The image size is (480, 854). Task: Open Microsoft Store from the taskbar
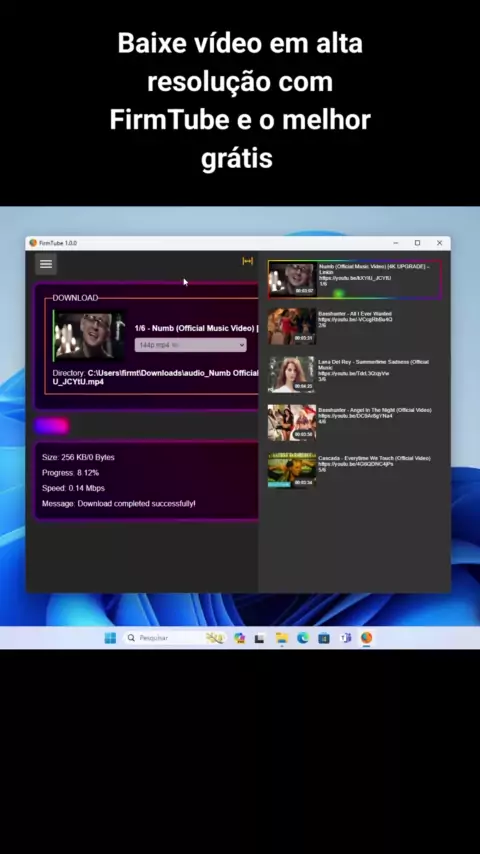[324, 638]
